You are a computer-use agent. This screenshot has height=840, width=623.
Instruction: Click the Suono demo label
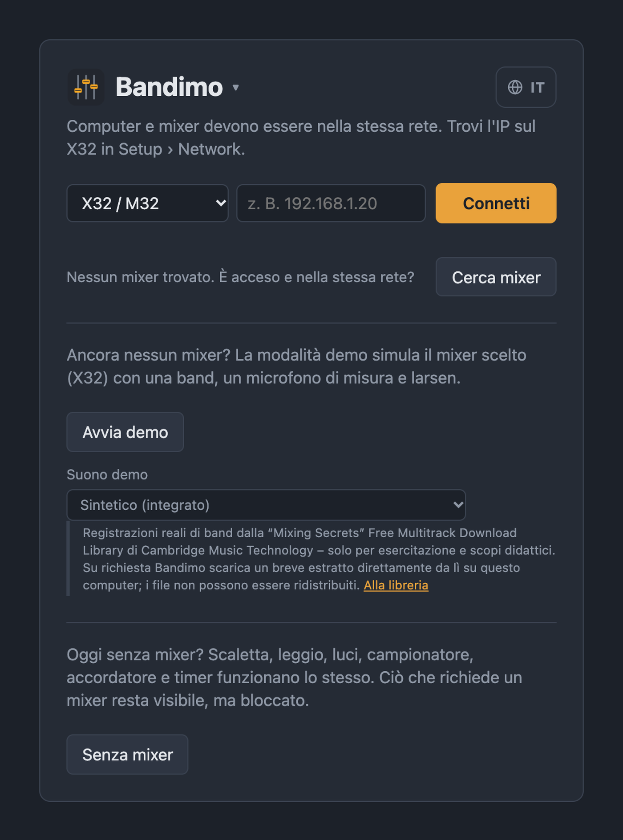(107, 475)
